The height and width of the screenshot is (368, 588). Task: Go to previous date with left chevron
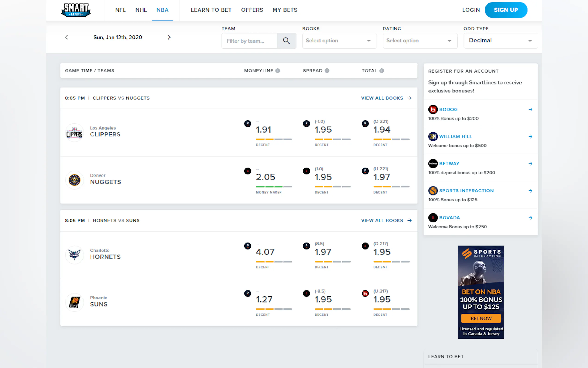pyautogui.click(x=67, y=37)
